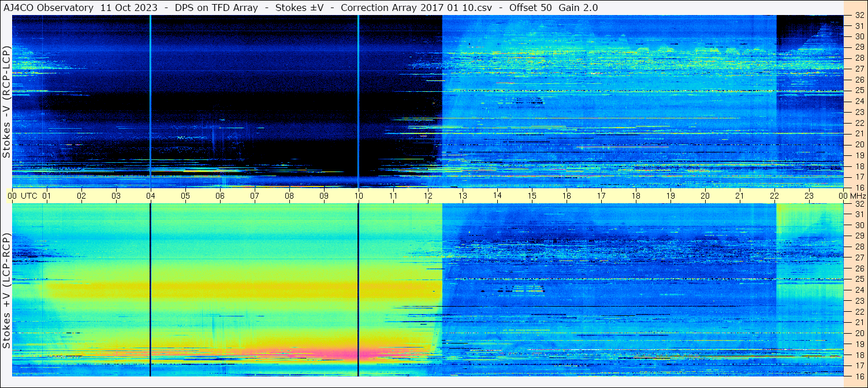Click the 10 UTC time axis label

tap(358, 196)
